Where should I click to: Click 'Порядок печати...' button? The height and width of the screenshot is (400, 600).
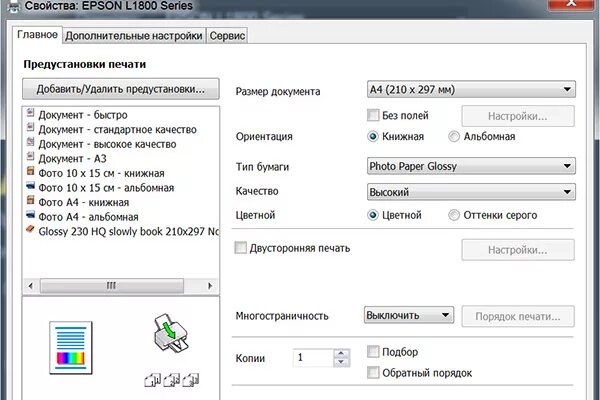(x=518, y=317)
